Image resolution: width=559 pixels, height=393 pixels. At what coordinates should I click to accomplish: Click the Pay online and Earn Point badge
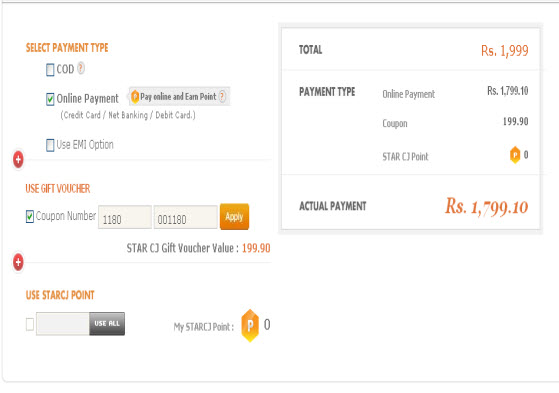[179, 96]
